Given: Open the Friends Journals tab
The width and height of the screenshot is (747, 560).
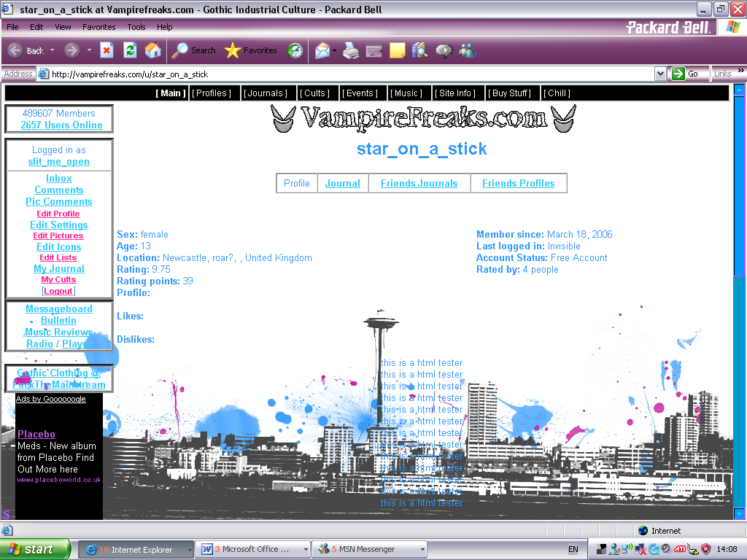Looking at the screenshot, I should (419, 183).
